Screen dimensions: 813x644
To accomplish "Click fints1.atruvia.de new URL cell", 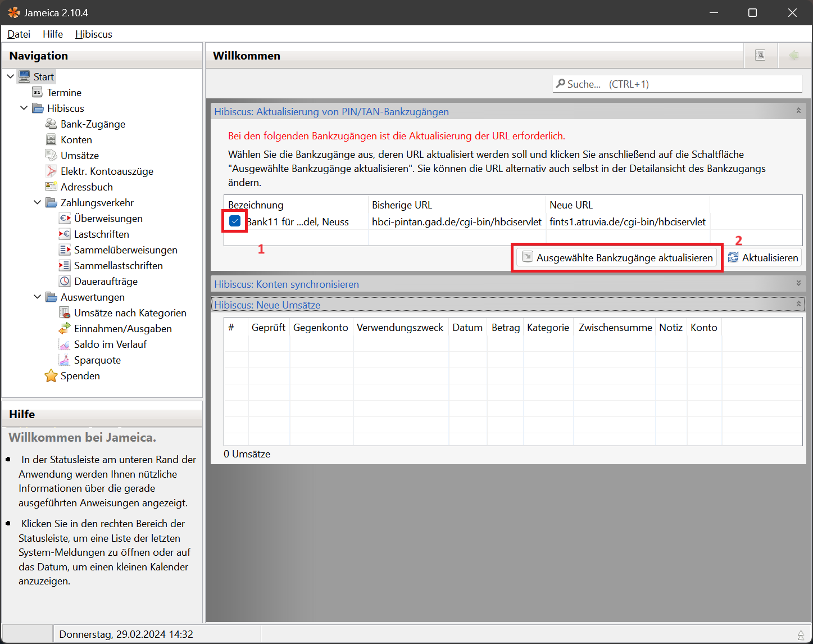I will click(x=628, y=221).
